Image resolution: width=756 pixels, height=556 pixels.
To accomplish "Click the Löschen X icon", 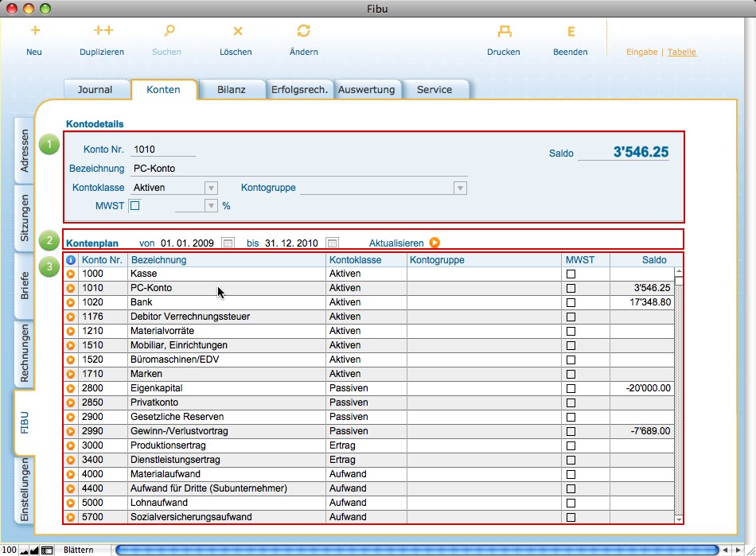I will click(238, 31).
